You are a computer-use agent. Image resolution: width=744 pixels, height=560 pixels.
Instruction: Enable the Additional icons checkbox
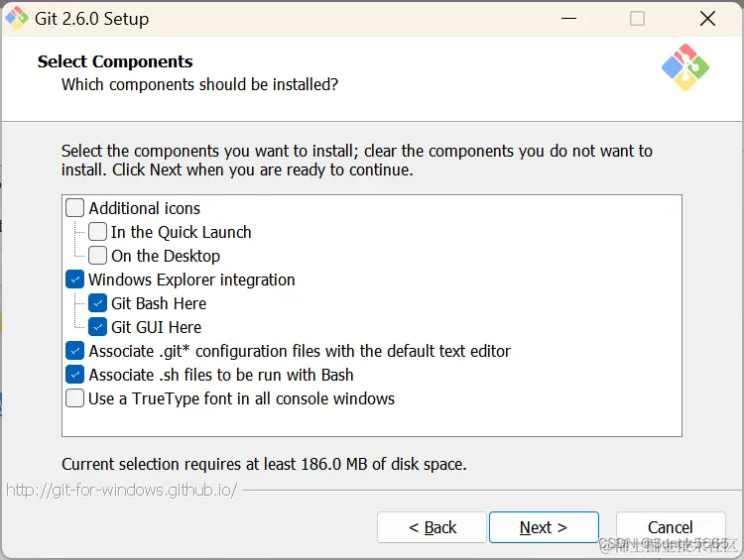tap(75, 208)
